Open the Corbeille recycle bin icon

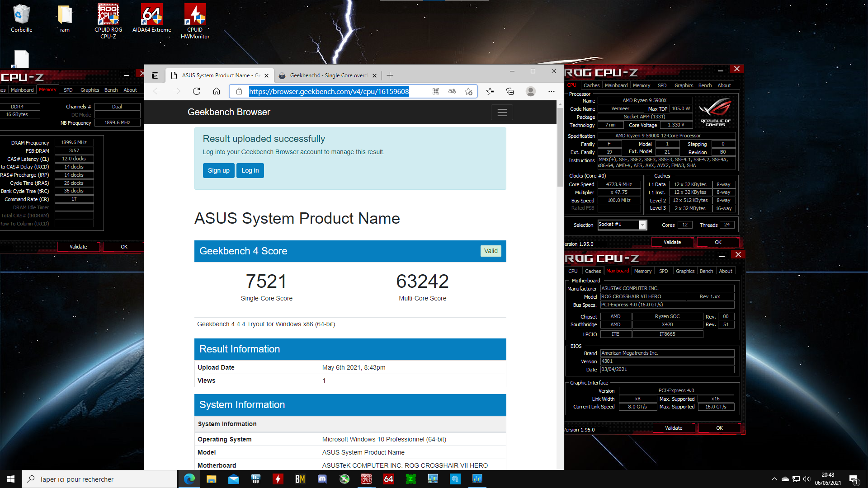[x=21, y=19]
